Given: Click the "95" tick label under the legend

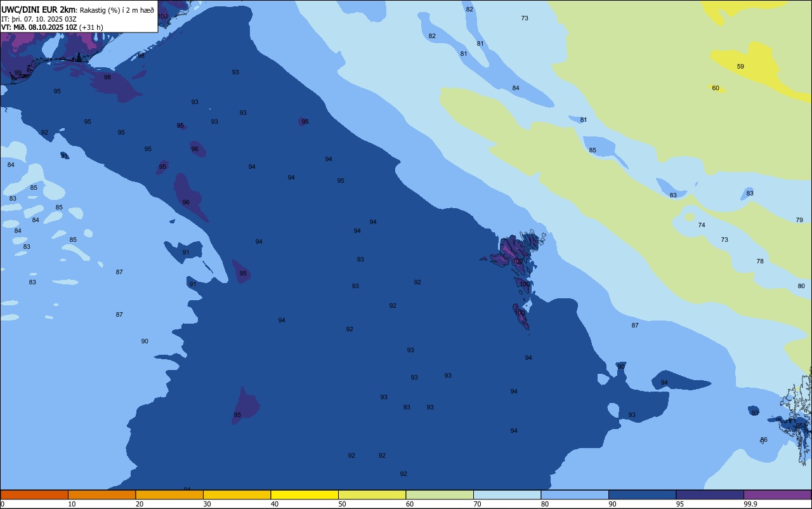Looking at the screenshot, I should 680,504.
